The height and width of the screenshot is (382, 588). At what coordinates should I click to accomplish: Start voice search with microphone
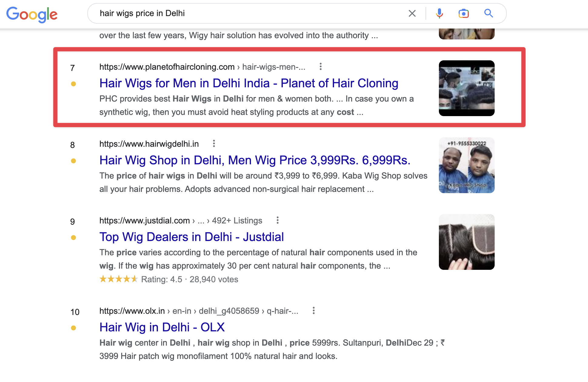point(439,13)
